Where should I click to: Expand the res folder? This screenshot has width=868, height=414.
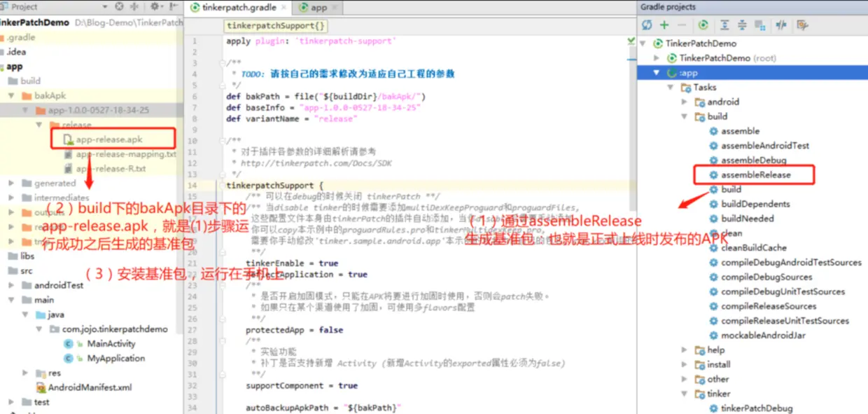coord(24,373)
